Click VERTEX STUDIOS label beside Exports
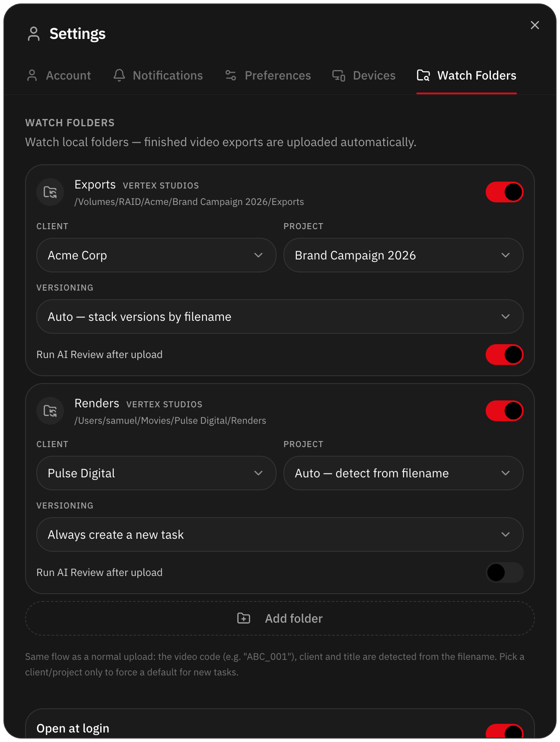The width and height of the screenshot is (560, 742). coord(161,185)
